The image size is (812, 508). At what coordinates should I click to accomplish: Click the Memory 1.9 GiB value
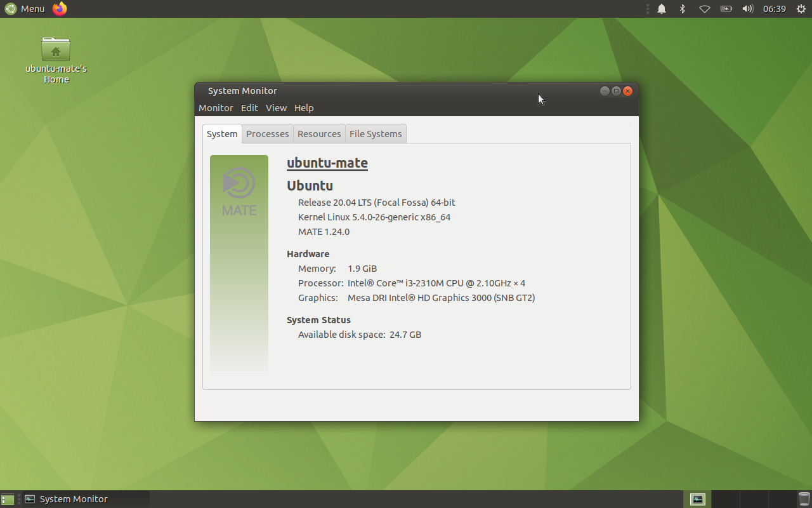362,269
